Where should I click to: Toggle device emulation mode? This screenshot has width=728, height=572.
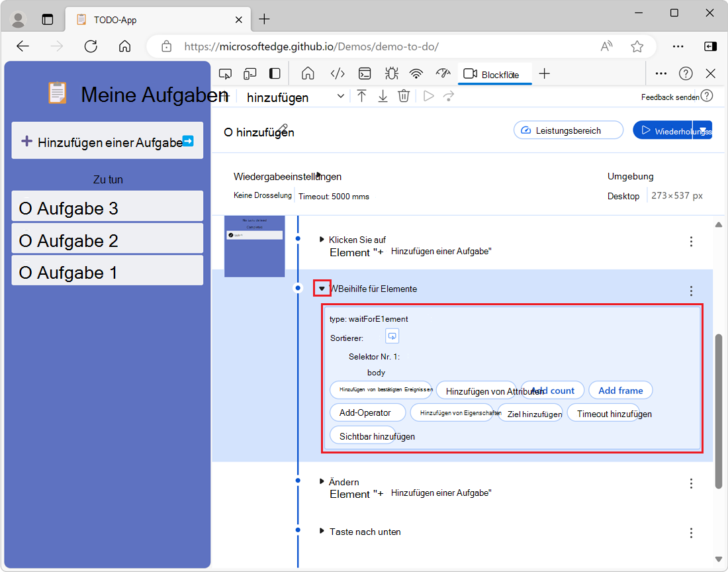click(x=250, y=73)
